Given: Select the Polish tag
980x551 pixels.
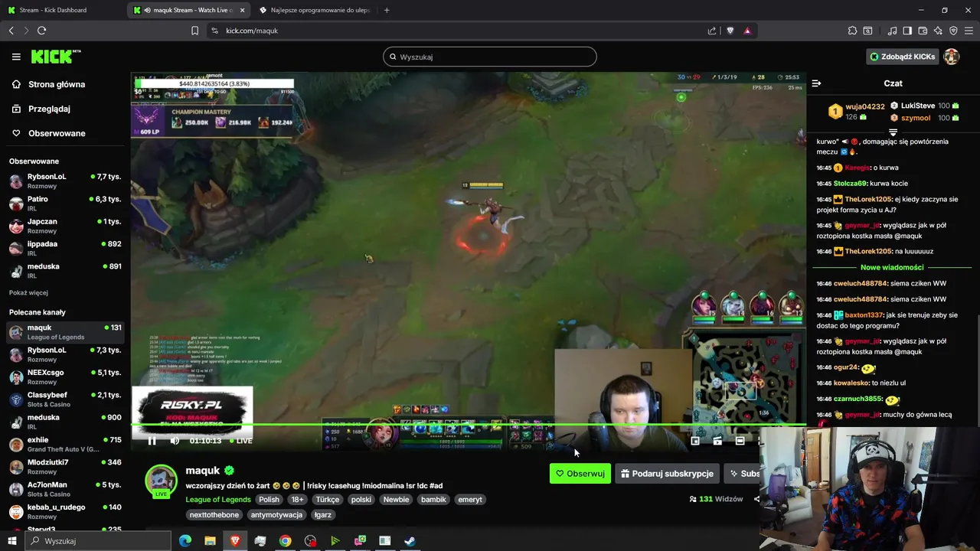Looking at the screenshot, I should (269, 500).
